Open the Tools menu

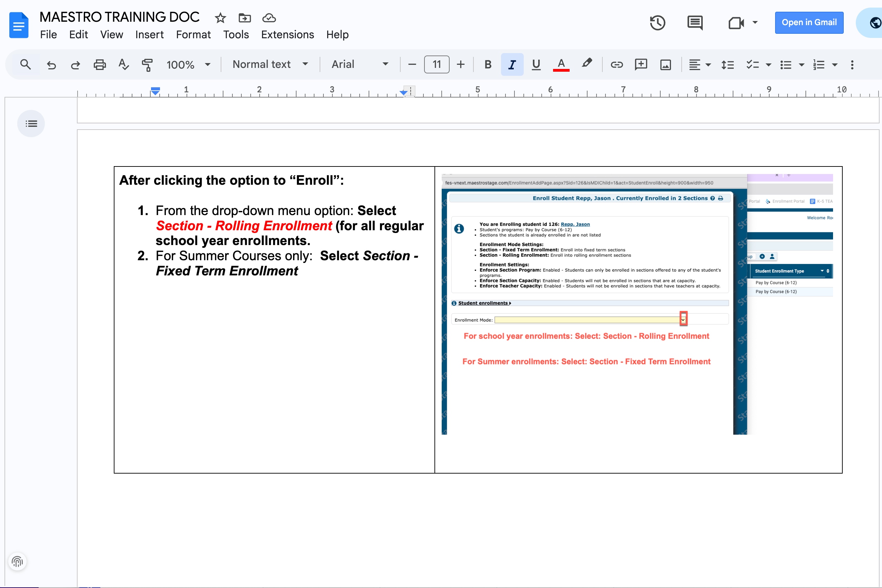[x=236, y=34]
